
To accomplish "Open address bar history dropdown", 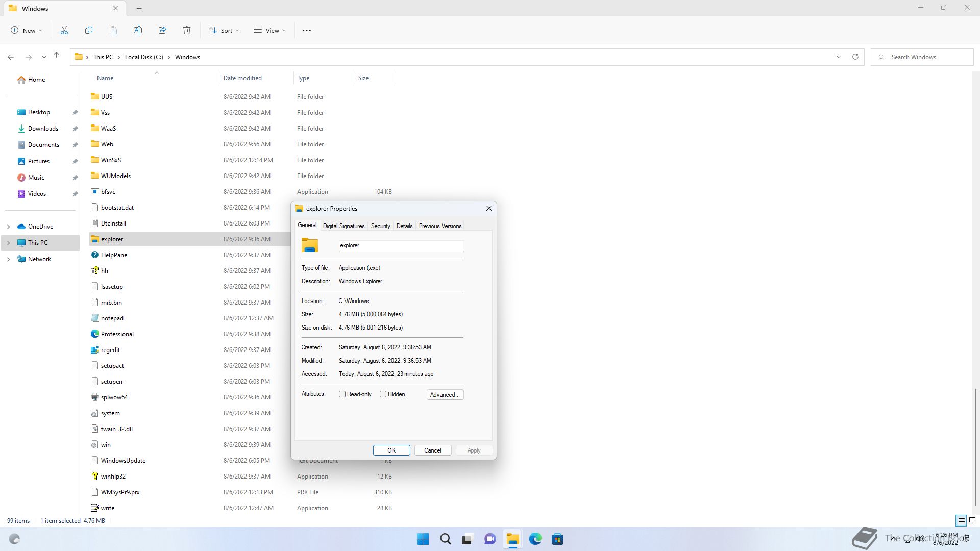I will 838,57.
